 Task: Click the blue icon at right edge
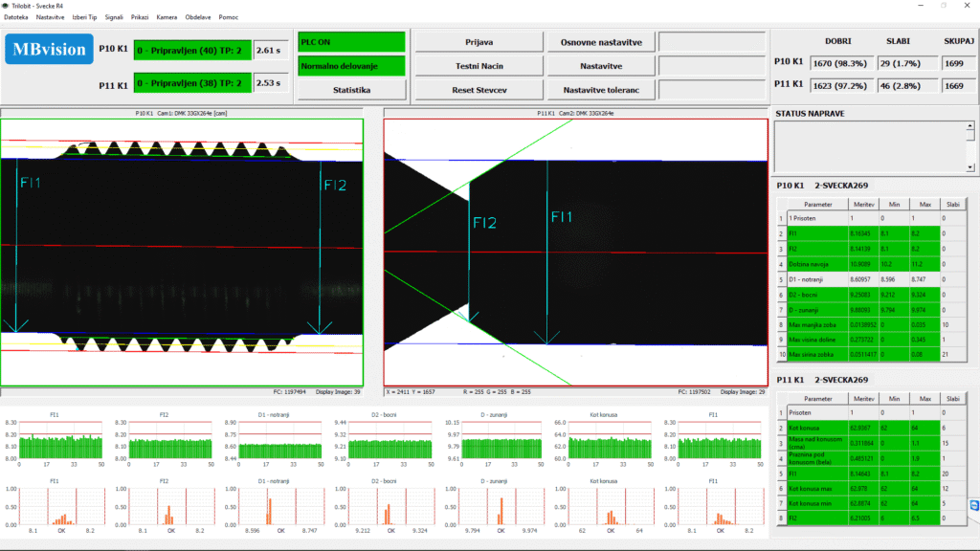coord(974,505)
